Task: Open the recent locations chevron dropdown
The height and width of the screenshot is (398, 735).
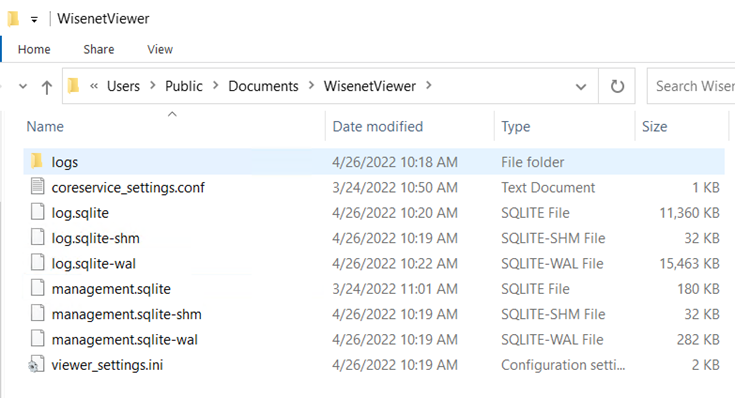Action: (x=22, y=87)
